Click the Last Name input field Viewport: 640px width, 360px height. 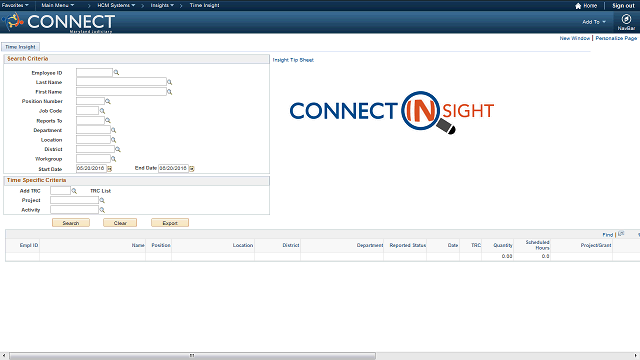[x=121, y=82]
